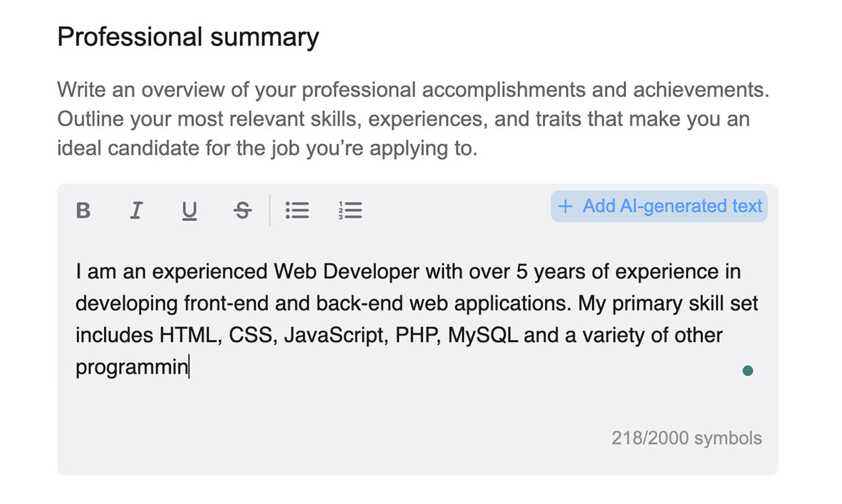Click the Professional summary heading
The height and width of the screenshot is (504, 842).
click(x=188, y=37)
